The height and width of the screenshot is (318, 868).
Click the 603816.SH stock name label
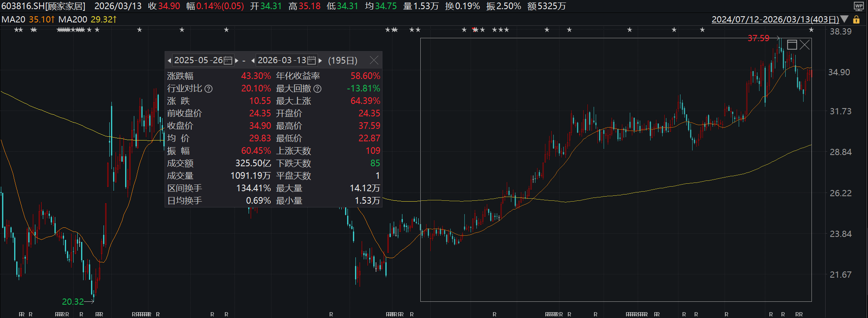click(43, 6)
